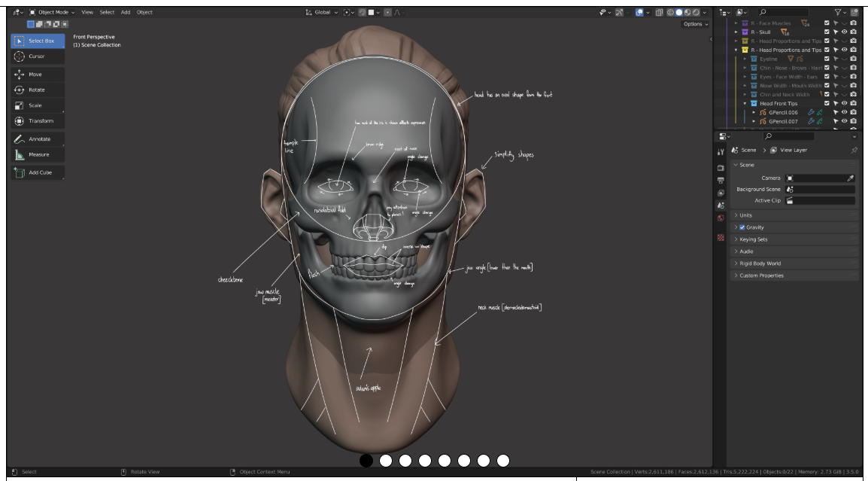Image resolution: width=868 pixels, height=481 pixels.
Task: Hide the R - Skull collection
Action: pyautogui.click(x=843, y=31)
